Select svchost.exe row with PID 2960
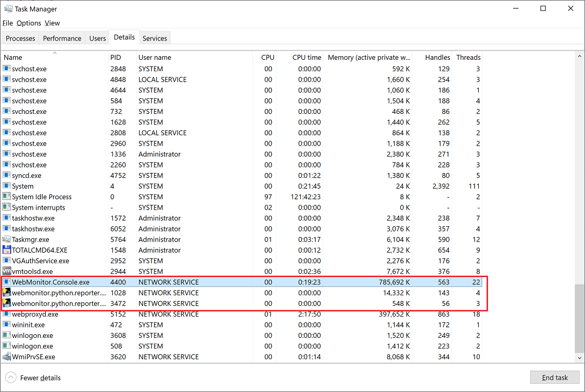 242,143
